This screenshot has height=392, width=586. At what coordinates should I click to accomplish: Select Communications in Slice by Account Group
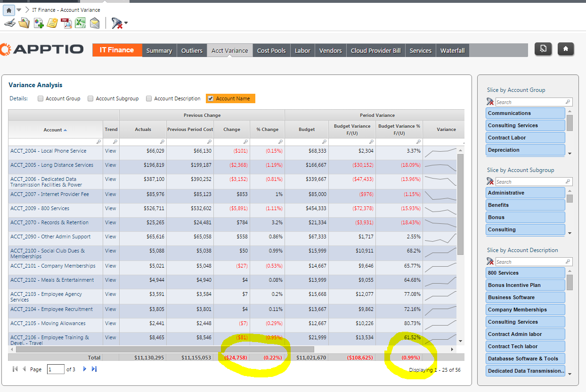pyautogui.click(x=525, y=113)
